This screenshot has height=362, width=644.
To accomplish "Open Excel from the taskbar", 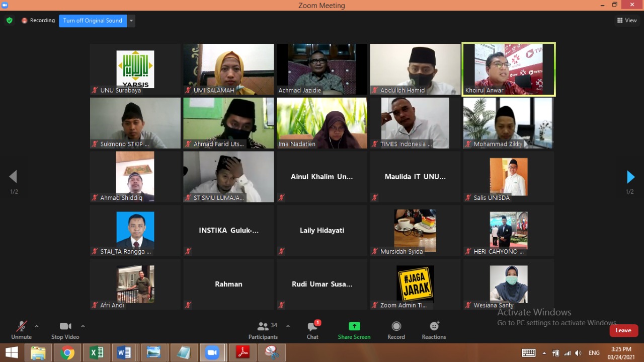I will [96, 352].
